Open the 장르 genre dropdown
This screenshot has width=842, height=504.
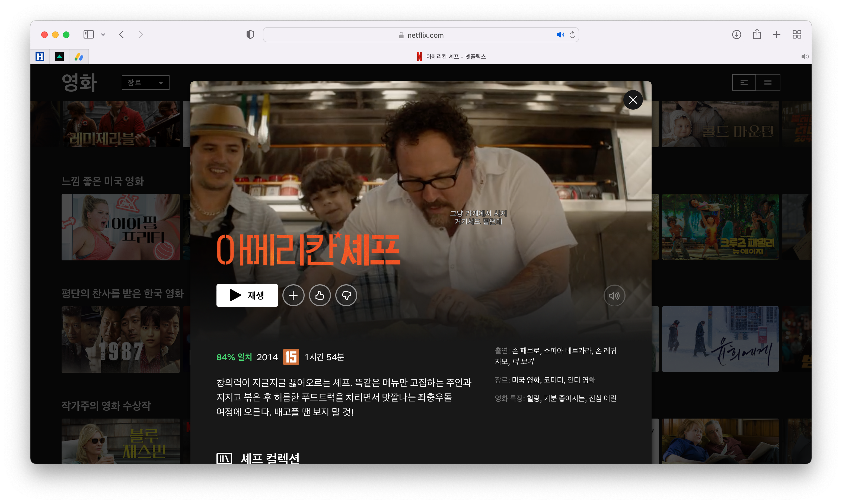click(145, 82)
